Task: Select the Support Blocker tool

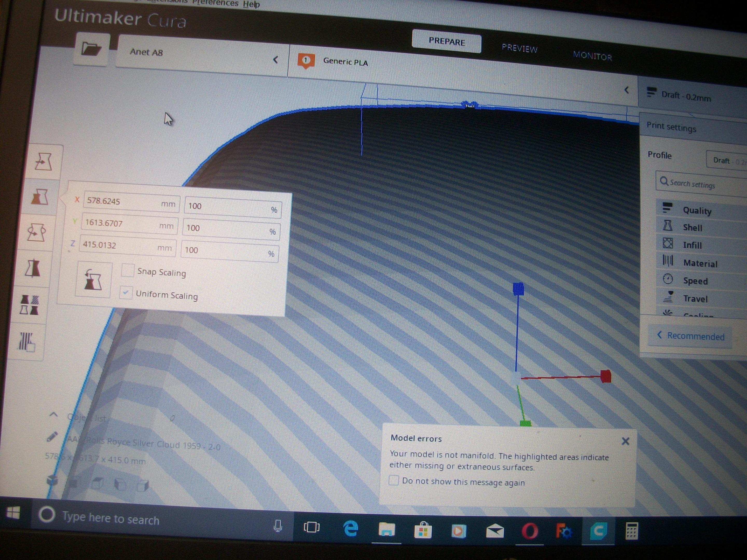Action: [x=27, y=342]
